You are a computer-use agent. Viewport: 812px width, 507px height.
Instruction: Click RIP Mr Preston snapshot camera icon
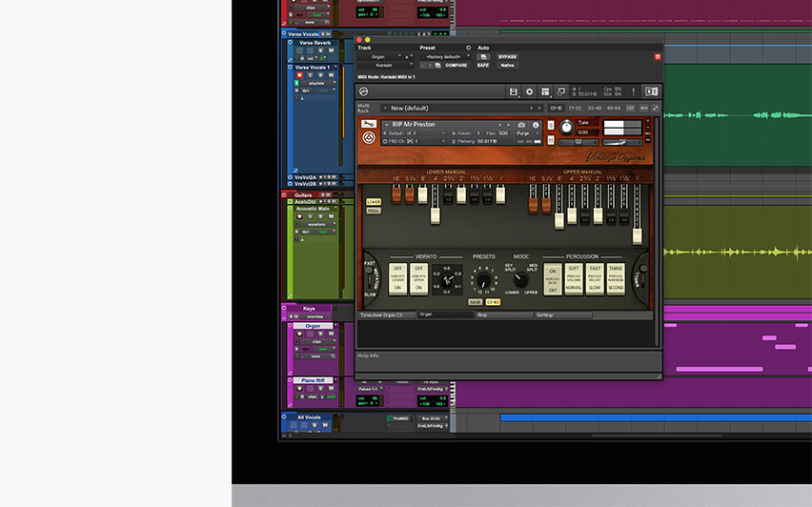point(521,125)
